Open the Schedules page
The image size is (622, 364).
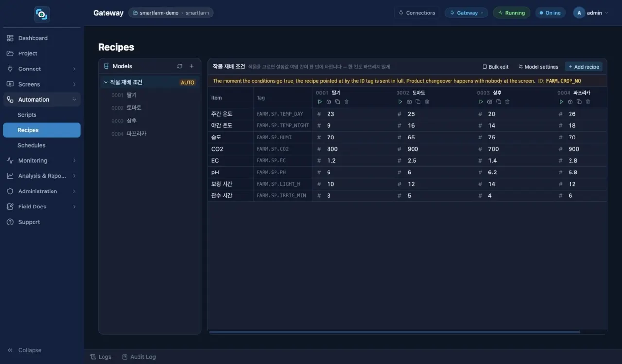point(42,145)
